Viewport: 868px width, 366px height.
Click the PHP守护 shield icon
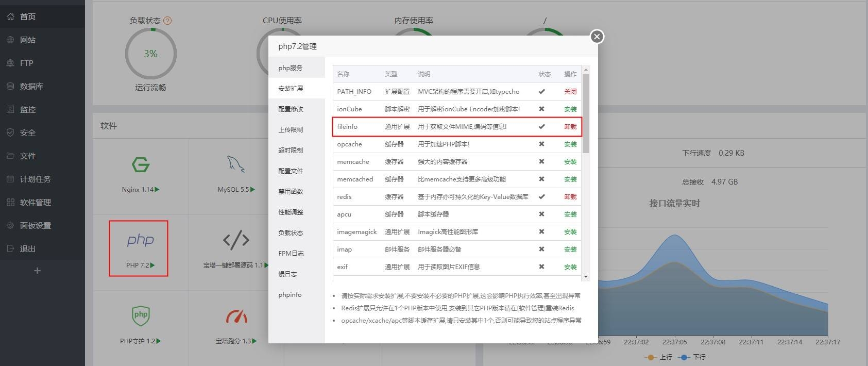(x=141, y=315)
